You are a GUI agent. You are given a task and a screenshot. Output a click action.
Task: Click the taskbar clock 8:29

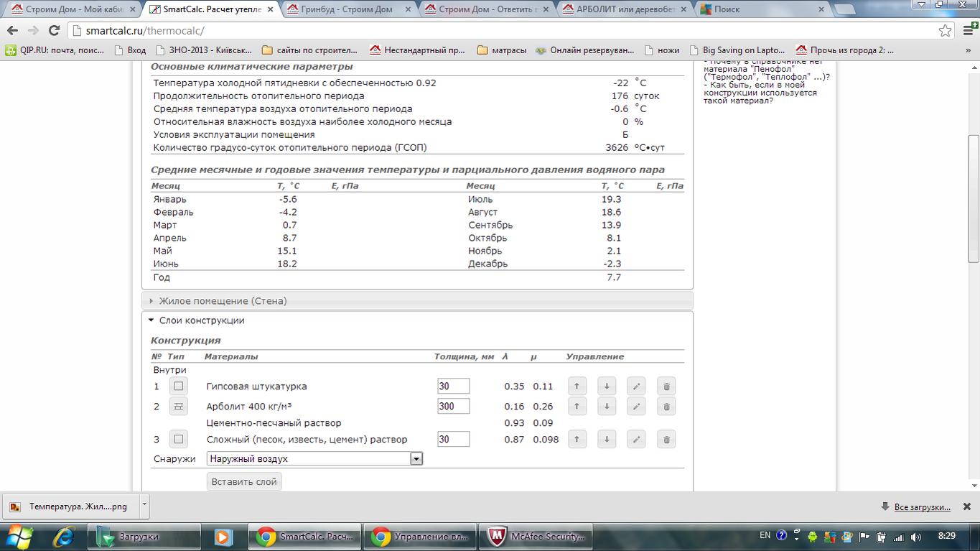[947, 536]
